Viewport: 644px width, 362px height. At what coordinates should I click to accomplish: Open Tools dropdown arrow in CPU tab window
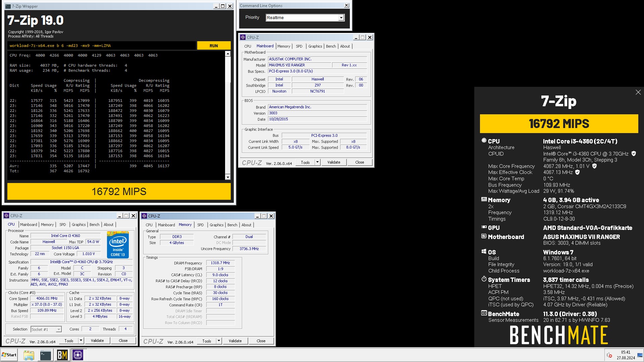pos(81,341)
